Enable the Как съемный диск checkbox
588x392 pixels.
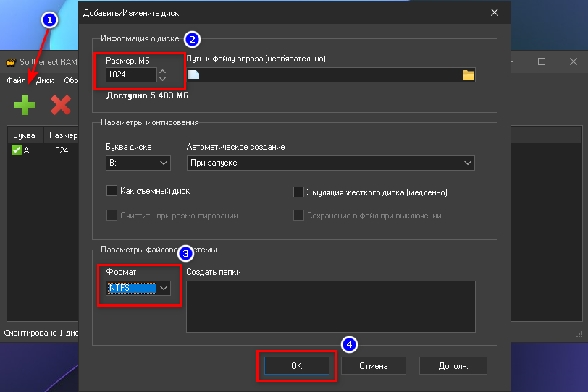click(x=112, y=191)
